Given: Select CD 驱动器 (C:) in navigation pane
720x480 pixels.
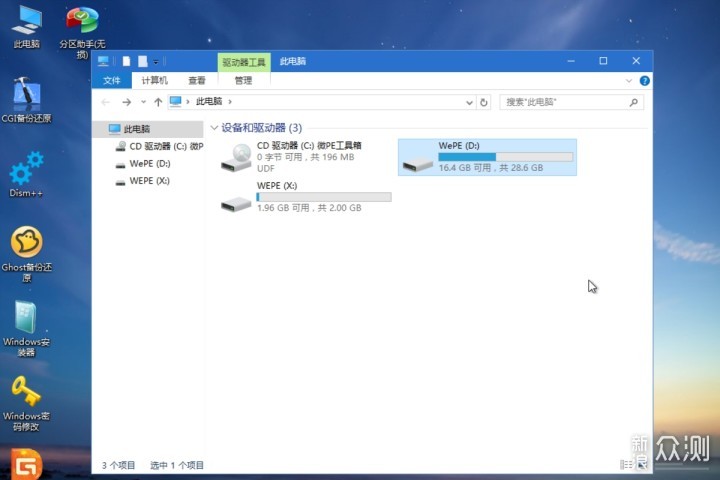Looking at the screenshot, I should tap(158, 146).
